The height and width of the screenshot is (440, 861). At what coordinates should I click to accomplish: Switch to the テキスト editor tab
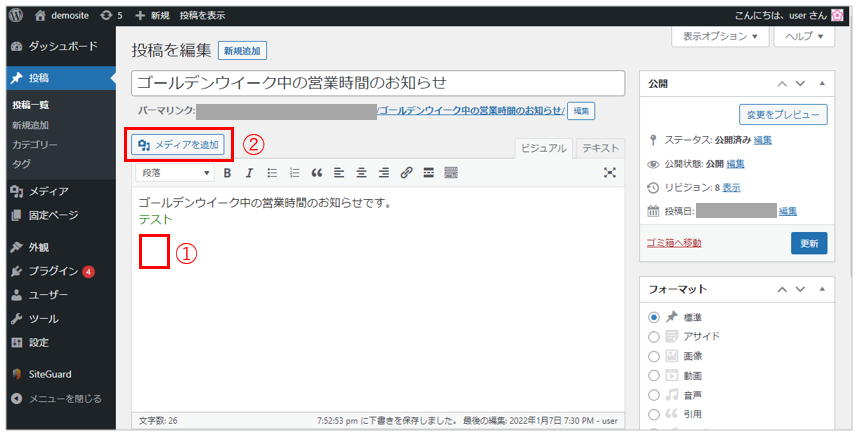601,149
